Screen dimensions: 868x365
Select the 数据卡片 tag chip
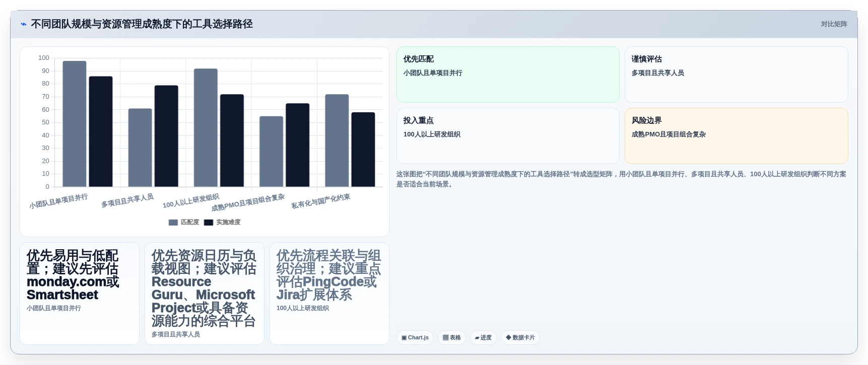click(520, 338)
